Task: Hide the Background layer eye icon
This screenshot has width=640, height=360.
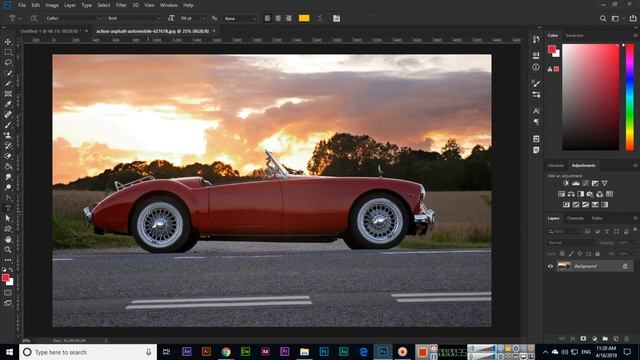Action: tap(550, 266)
